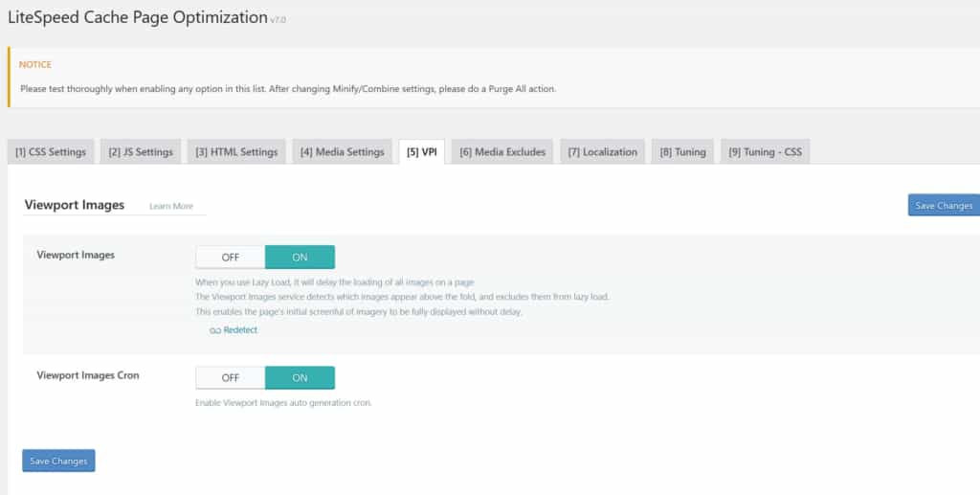The height and width of the screenshot is (495, 980).
Task: Open the [8] Tuning tab
Action: point(682,152)
